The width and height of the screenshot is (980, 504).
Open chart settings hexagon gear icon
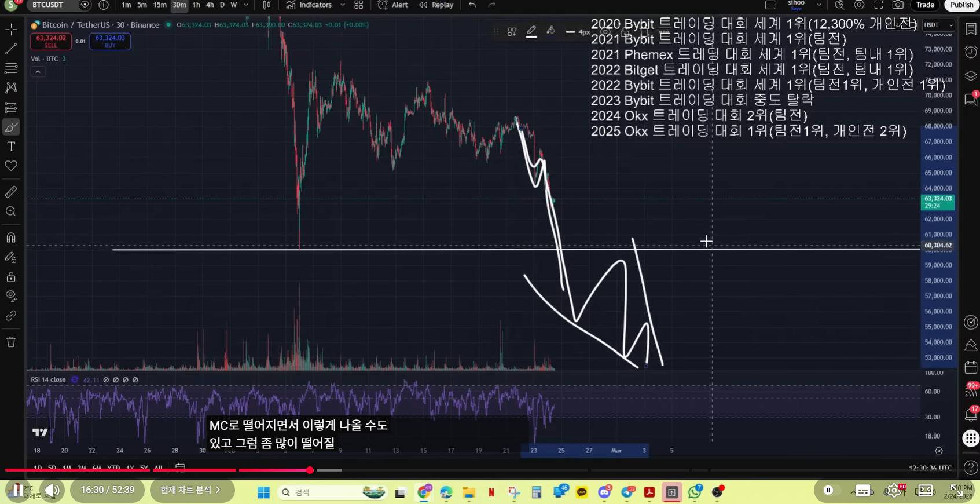click(860, 5)
